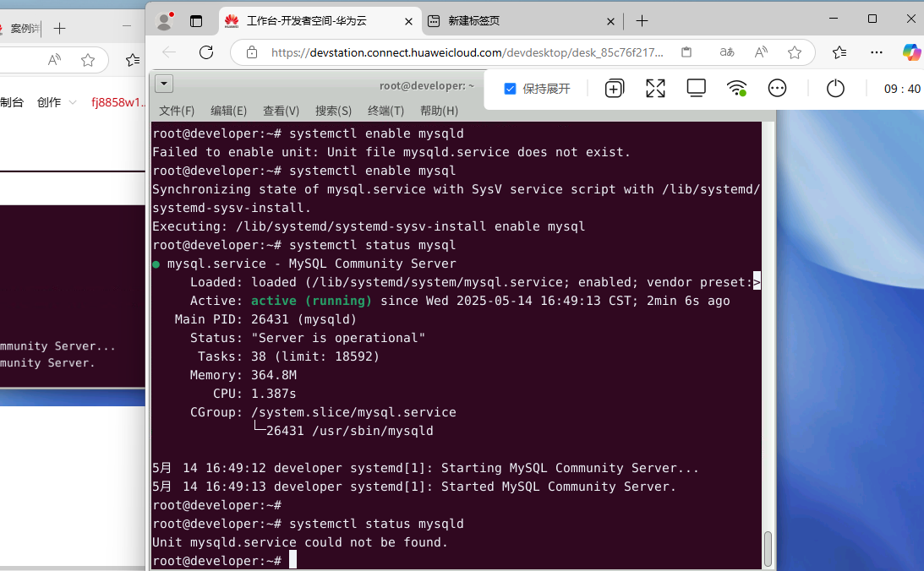
Task: Add this page to favorites star
Action: point(795,52)
